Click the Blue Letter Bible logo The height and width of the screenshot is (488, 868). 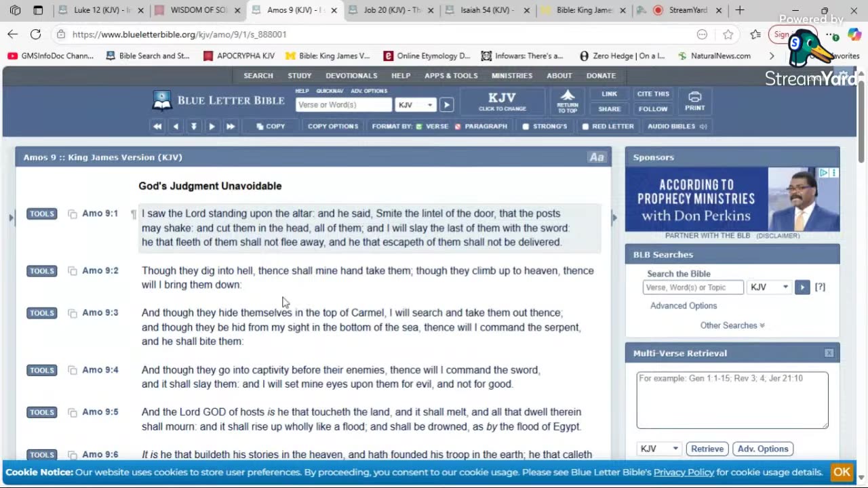(x=219, y=100)
